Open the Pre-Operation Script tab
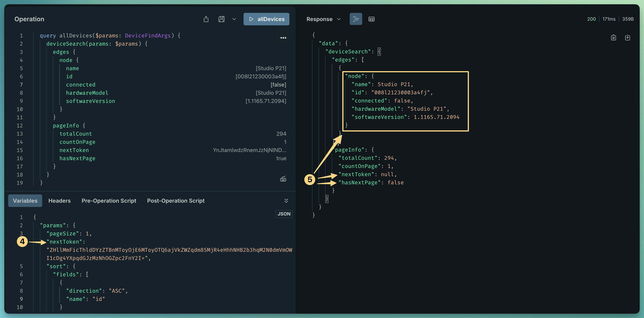This screenshot has height=318, width=644. pos(109,201)
